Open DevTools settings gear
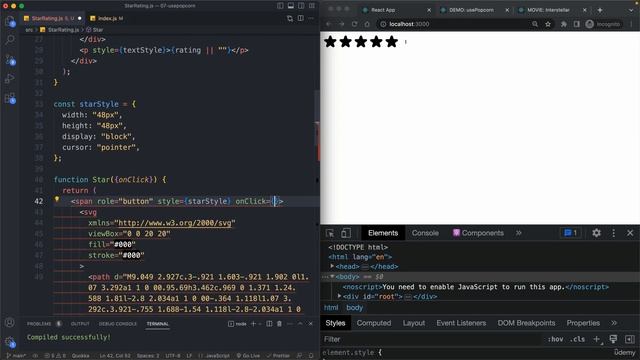The width and height of the screenshot is (640, 360). (x=596, y=233)
